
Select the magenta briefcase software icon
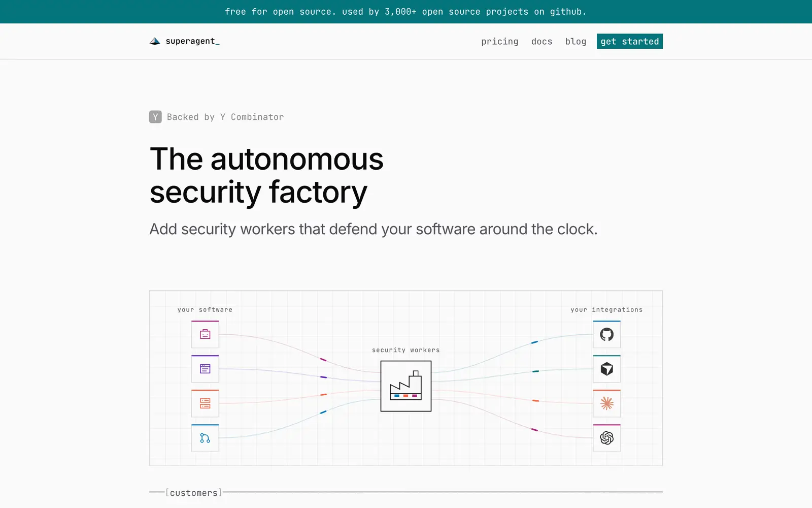205,334
